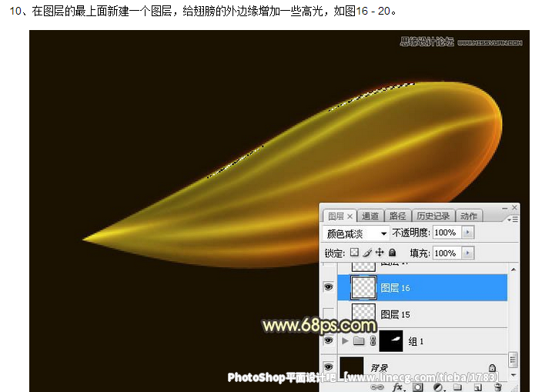
Task: Click the lock icon on 背景 layer
Action: coord(492,367)
